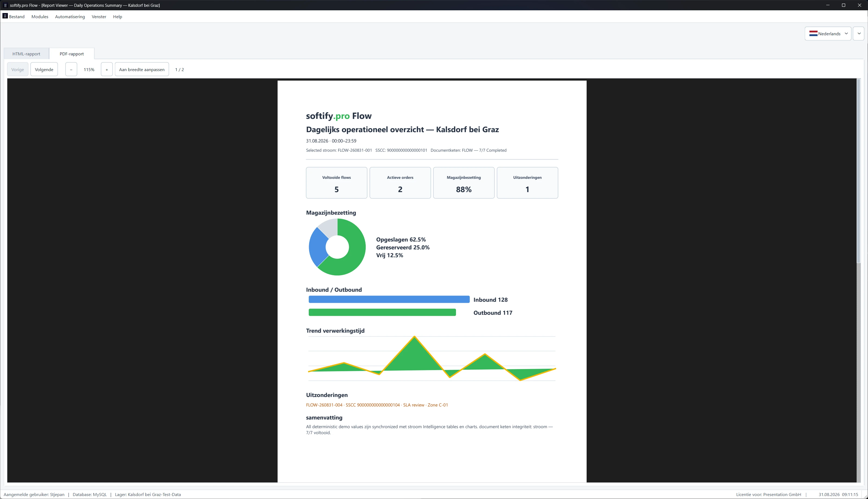The width and height of the screenshot is (868, 499).
Task: Click the Vrij 12.5% legend text
Action: [x=390, y=255]
